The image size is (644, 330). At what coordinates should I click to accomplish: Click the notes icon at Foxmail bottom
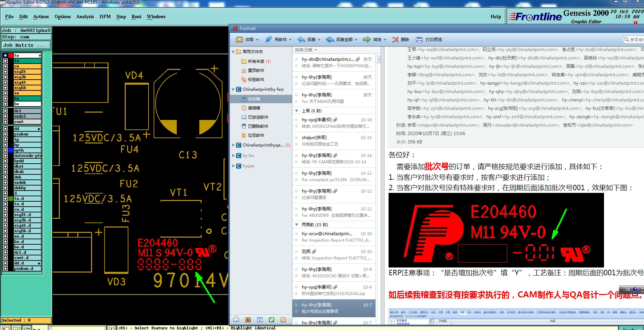[272, 320]
